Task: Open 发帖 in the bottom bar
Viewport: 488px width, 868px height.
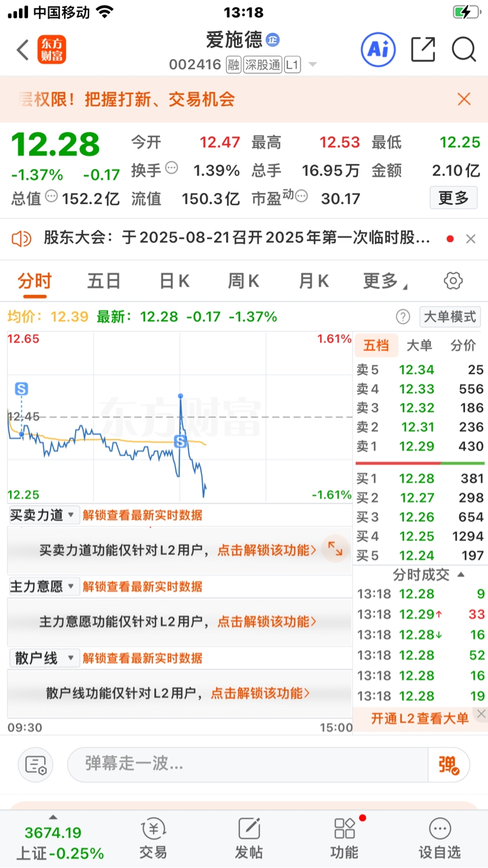Action: (x=249, y=839)
